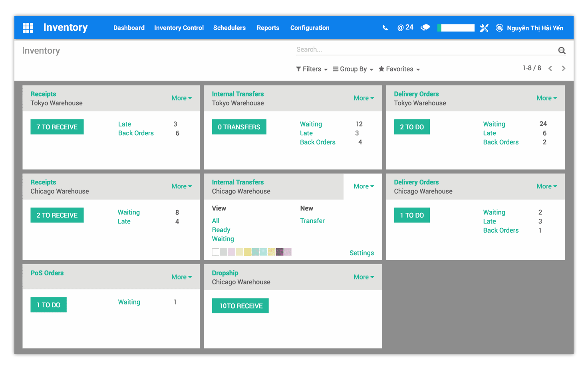588x370 pixels.
Task: Click the star icon next to Favorites
Action: point(381,69)
